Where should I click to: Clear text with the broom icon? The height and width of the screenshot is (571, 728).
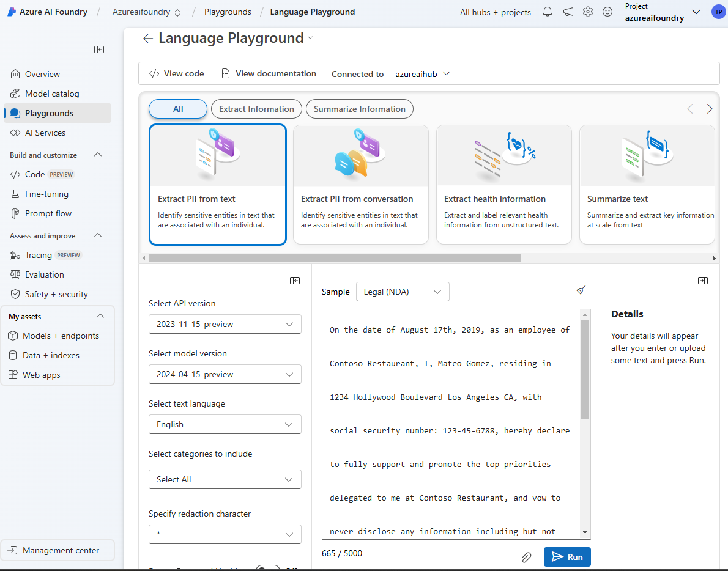tap(581, 290)
